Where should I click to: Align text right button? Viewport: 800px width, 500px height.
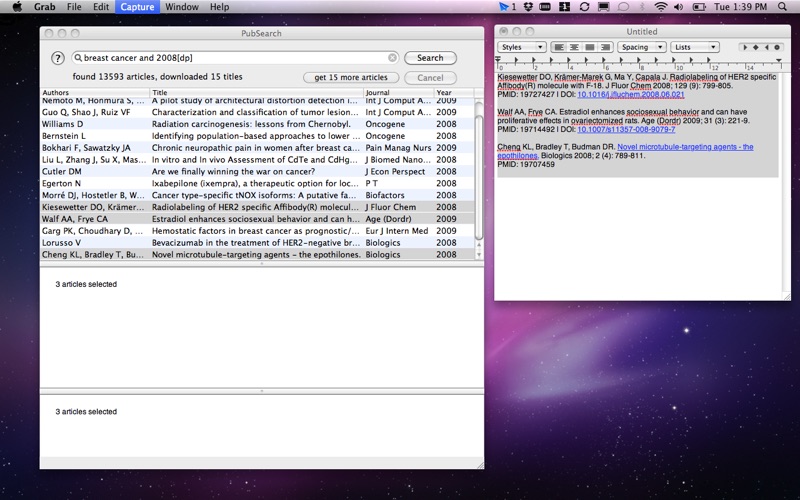coord(605,47)
